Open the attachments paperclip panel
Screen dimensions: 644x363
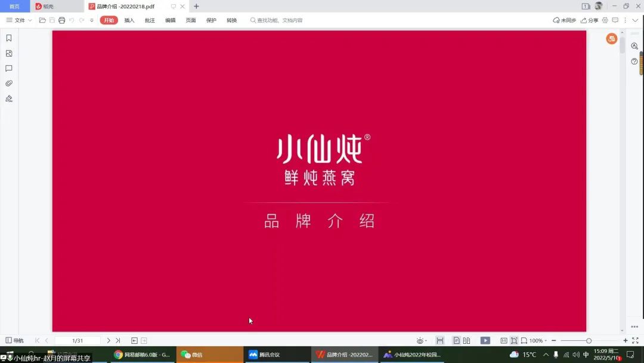[9, 84]
